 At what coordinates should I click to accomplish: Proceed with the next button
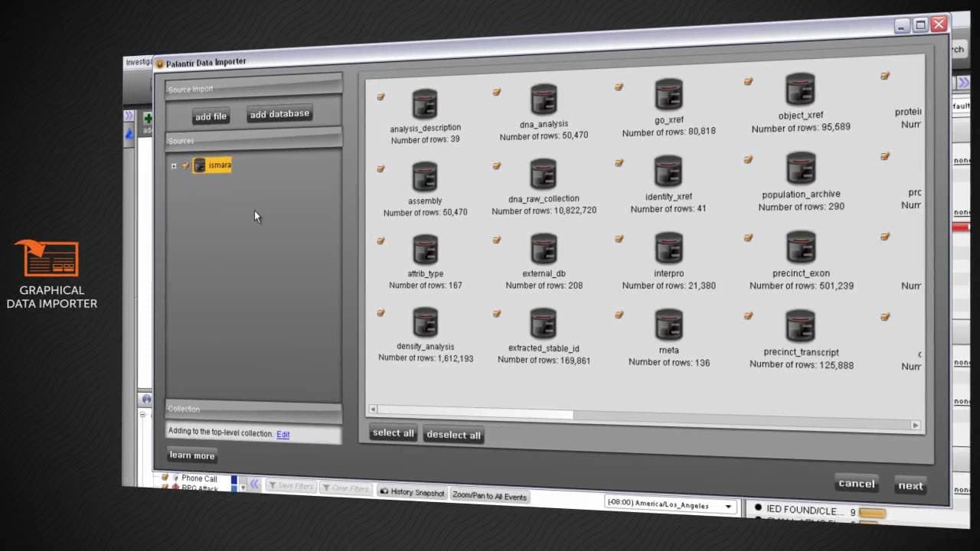click(910, 485)
